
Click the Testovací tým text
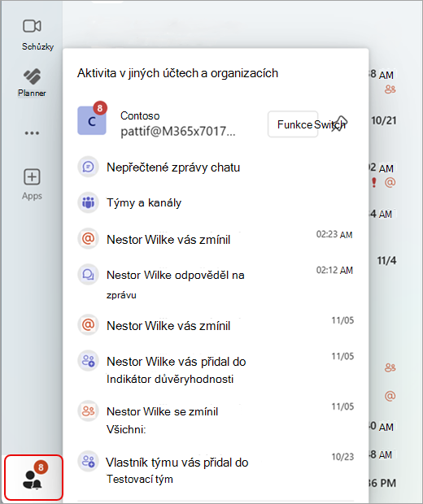coord(140,480)
